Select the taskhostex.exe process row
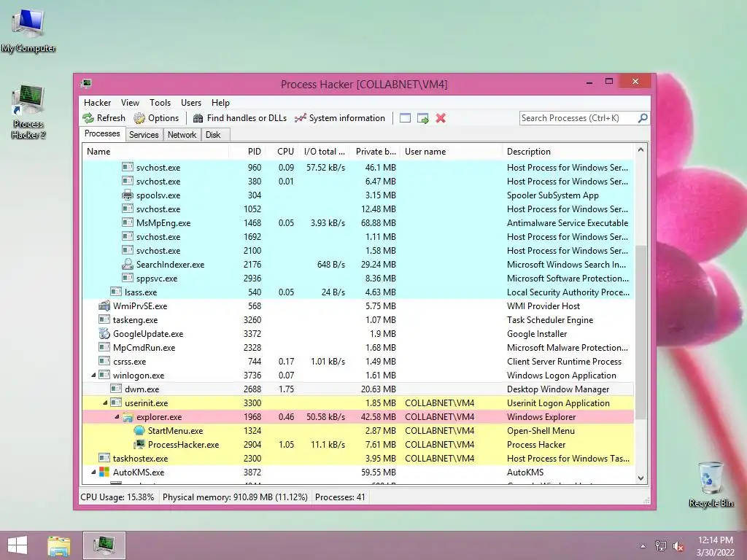Screen dimensions: 747x560 [358, 458]
